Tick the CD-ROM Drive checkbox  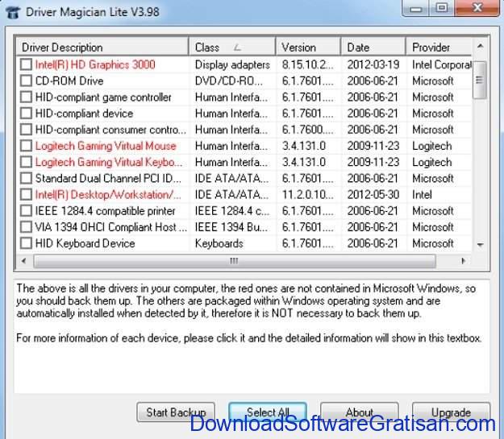[26, 81]
